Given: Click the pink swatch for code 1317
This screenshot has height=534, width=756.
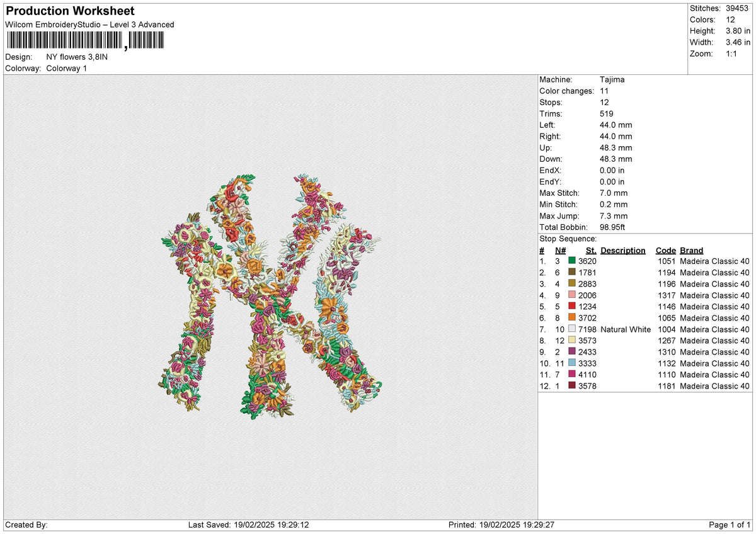Looking at the screenshot, I should pyautogui.click(x=572, y=295).
